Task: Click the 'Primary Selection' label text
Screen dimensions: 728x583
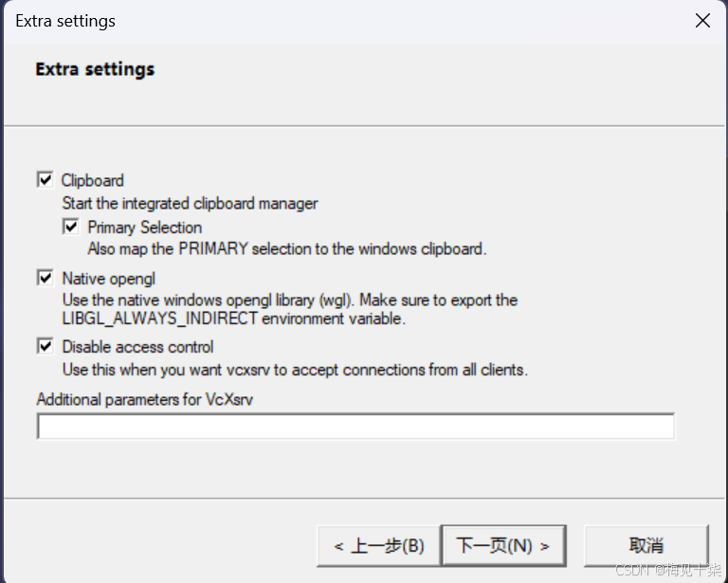Action: (145, 228)
